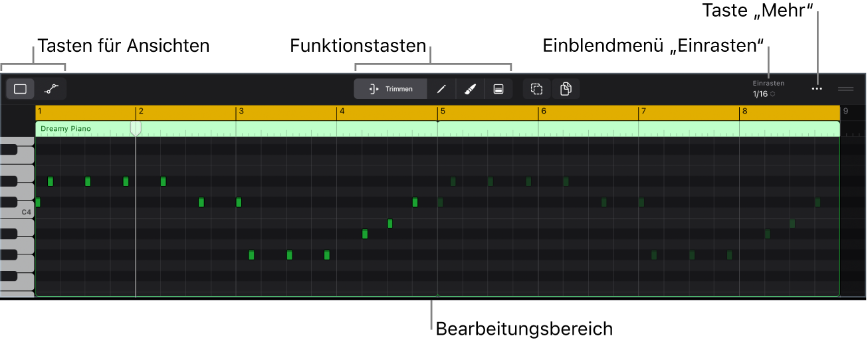Tap the copy notes button
Image resolution: width=868 pixels, height=346 pixels.
click(x=566, y=89)
